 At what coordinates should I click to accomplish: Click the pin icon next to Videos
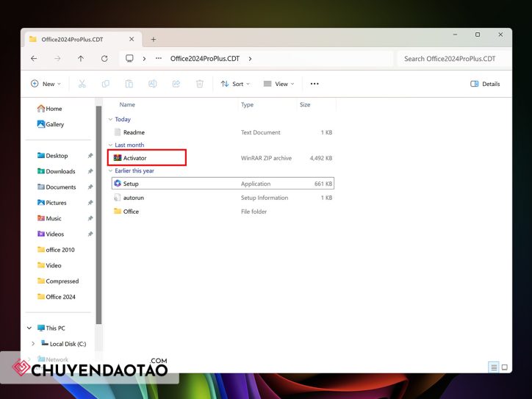pos(90,234)
